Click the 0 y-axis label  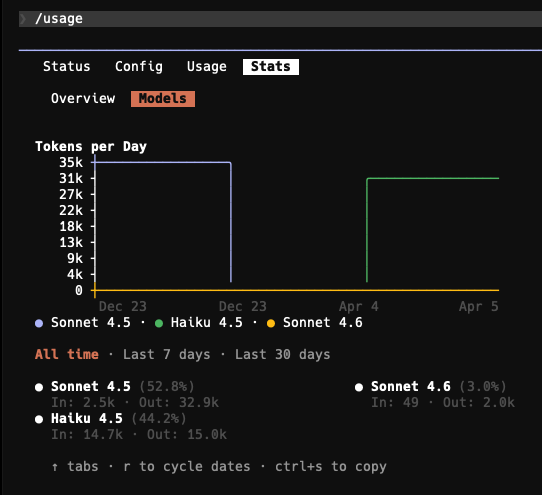[79, 290]
